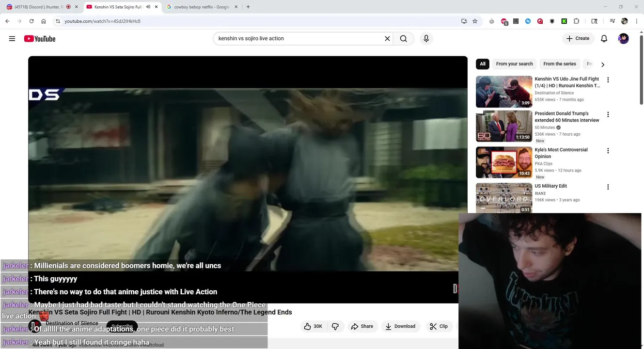Open 'US Military Edit' video title
Viewport: 644px width, 349px height.
[551, 186]
